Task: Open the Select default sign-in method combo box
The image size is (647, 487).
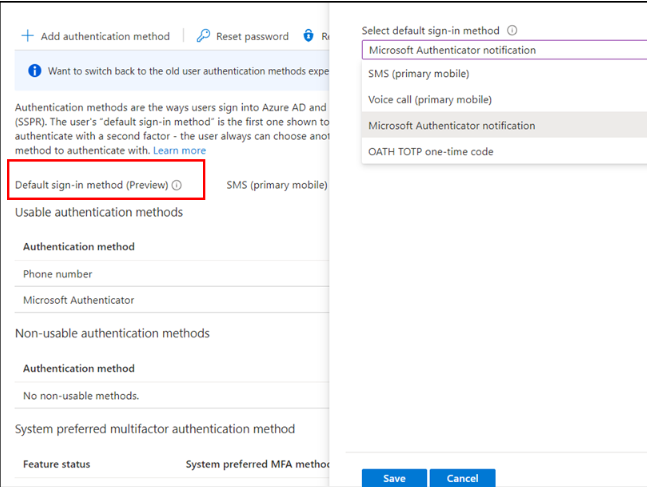Action: tap(504, 50)
